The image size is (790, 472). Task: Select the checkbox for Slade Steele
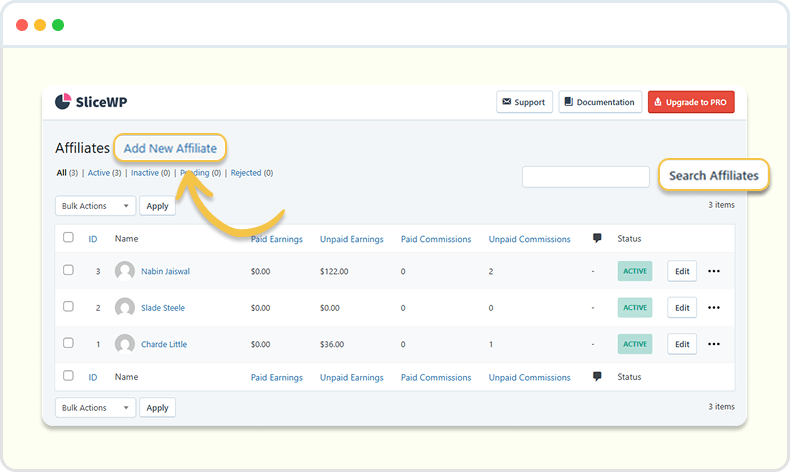coord(68,306)
